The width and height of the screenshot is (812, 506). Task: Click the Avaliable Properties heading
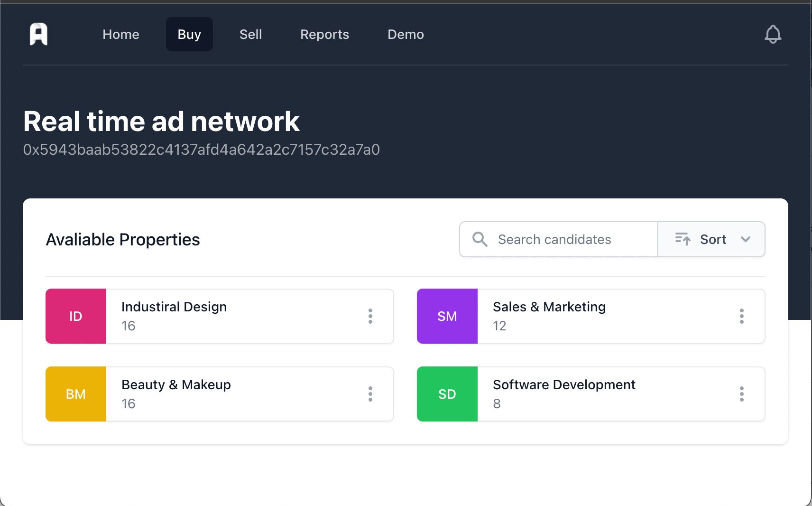[x=123, y=240]
